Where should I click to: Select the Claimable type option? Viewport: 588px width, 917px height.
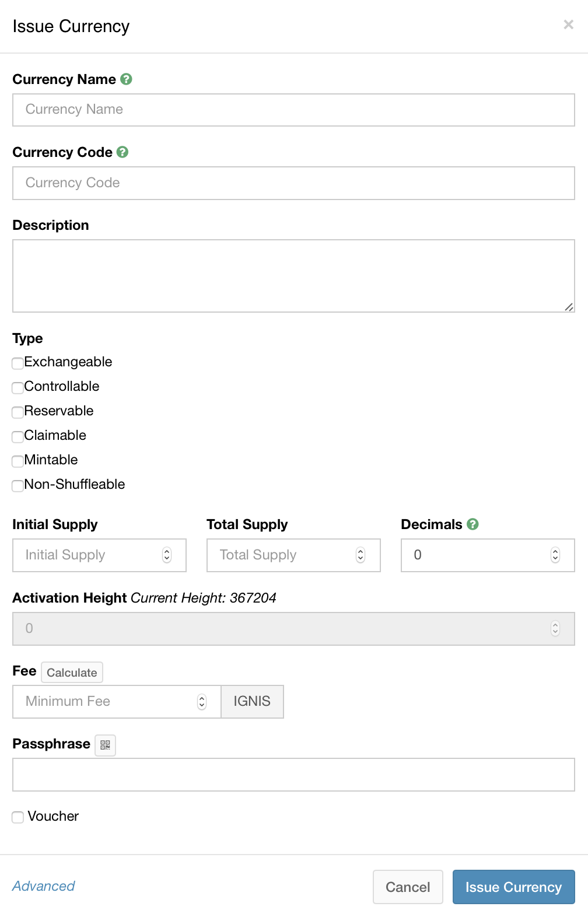[18, 437]
